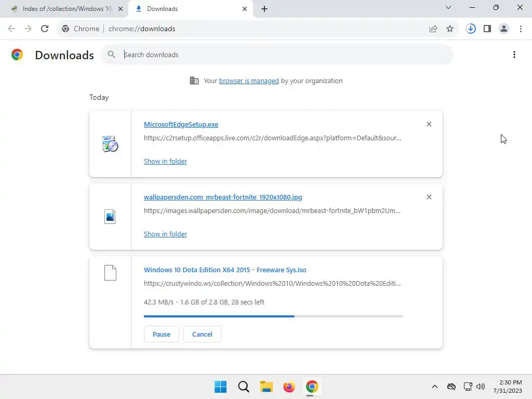
Task: Click the browser forward arrow
Action: coord(28,29)
